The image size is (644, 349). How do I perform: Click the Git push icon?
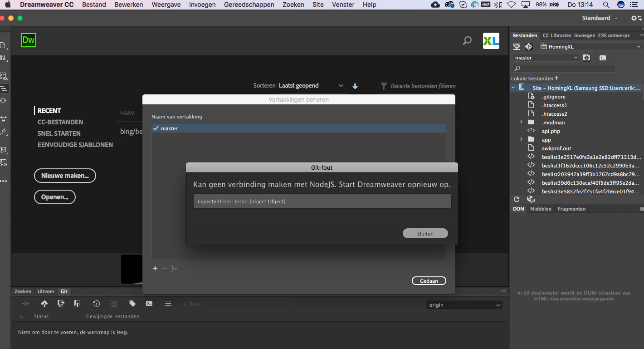click(77, 304)
